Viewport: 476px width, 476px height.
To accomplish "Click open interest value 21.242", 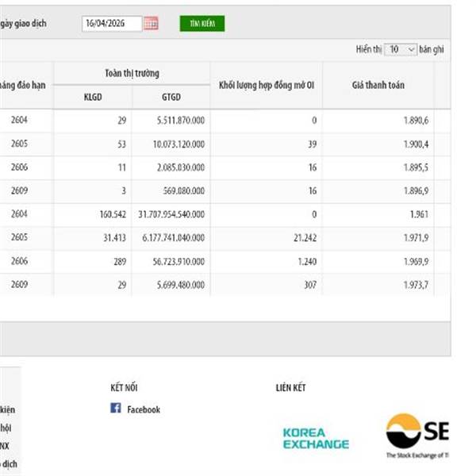I will (305, 238).
